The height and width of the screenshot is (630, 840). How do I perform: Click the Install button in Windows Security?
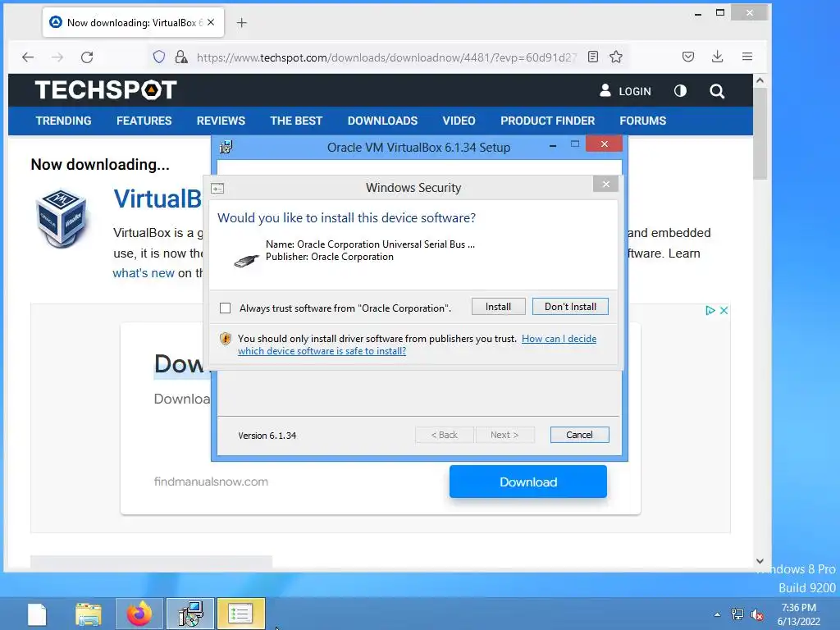pyautogui.click(x=498, y=307)
